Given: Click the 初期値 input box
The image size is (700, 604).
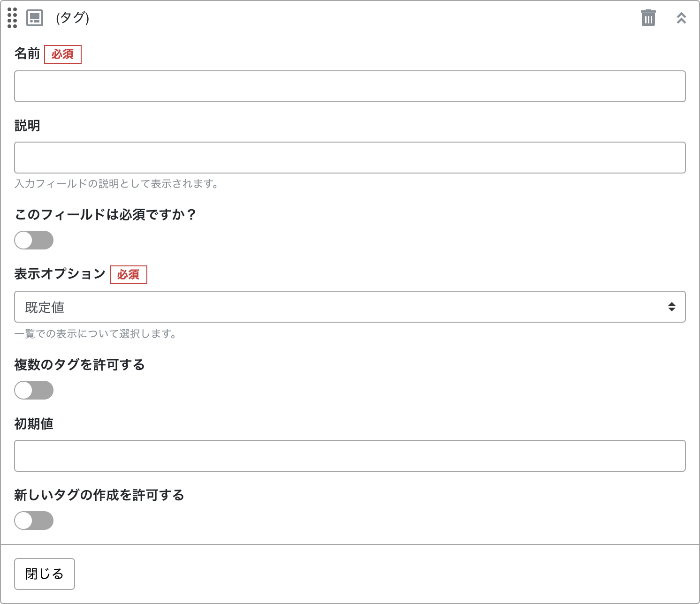Looking at the screenshot, I should point(350,456).
